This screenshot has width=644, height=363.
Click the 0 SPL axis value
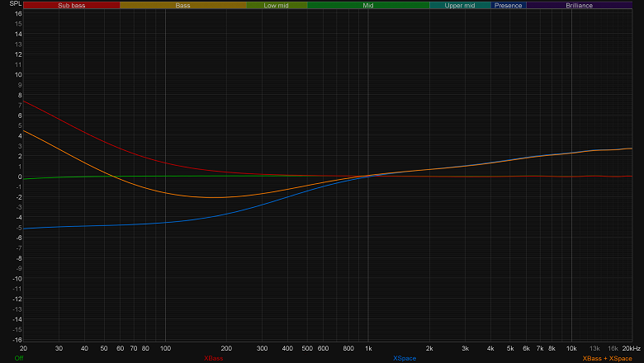[20, 177]
